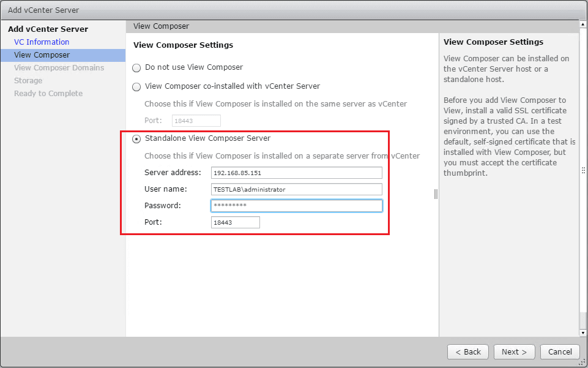Open the VC Information step
588x368 pixels.
click(x=42, y=42)
